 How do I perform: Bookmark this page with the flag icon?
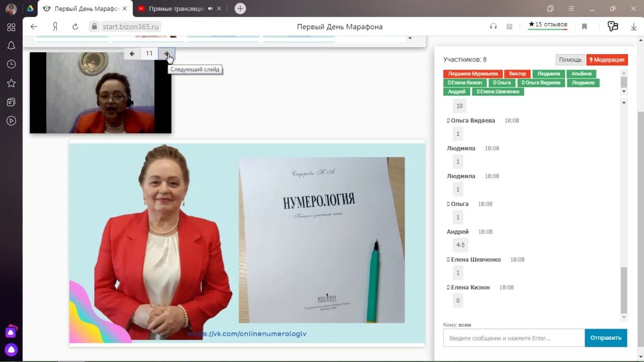585,27
